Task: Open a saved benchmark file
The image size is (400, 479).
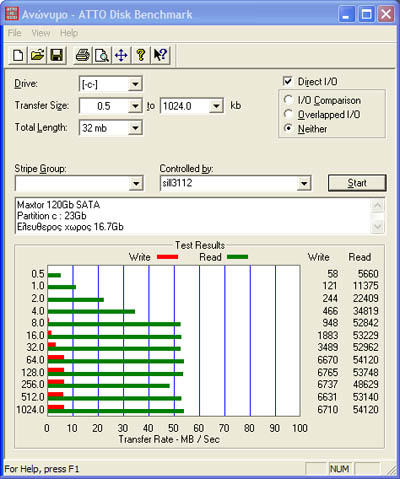Action: [37, 55]
